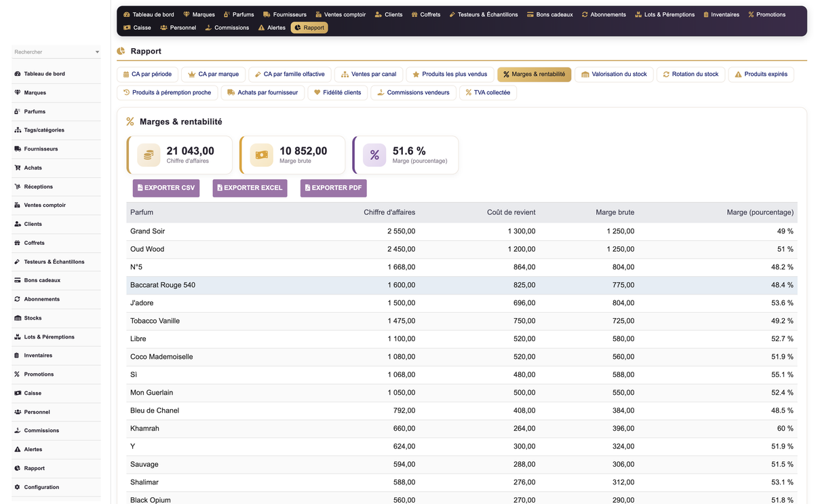The width and height of the screenshot is (814, 504).
Task: Open Testeurs & Échantillons in the top menu
Action: tap(484, 14)
